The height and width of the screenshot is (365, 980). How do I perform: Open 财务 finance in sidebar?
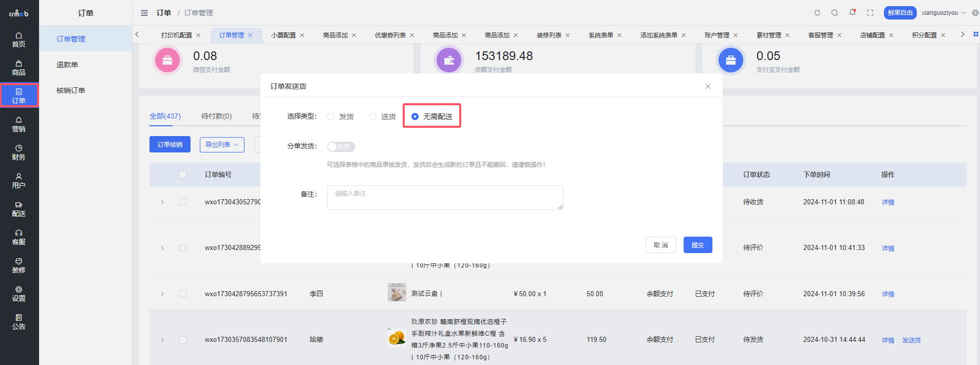tap(19, 152)
